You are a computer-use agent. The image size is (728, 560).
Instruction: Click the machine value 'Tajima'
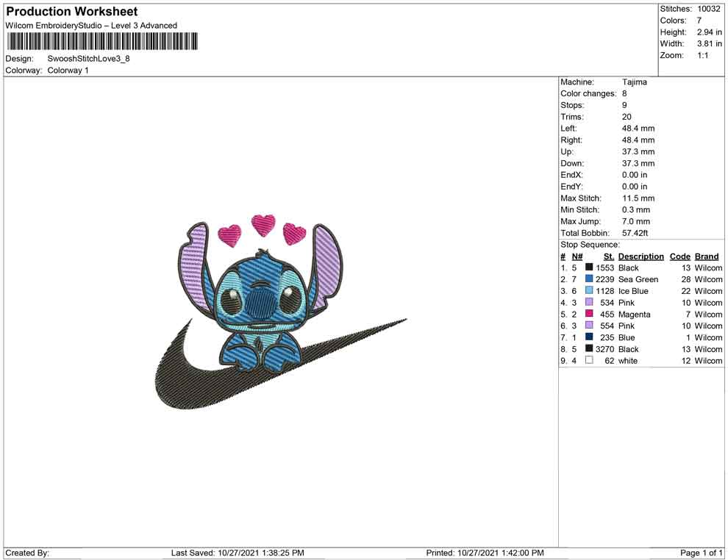coord(634,82)
